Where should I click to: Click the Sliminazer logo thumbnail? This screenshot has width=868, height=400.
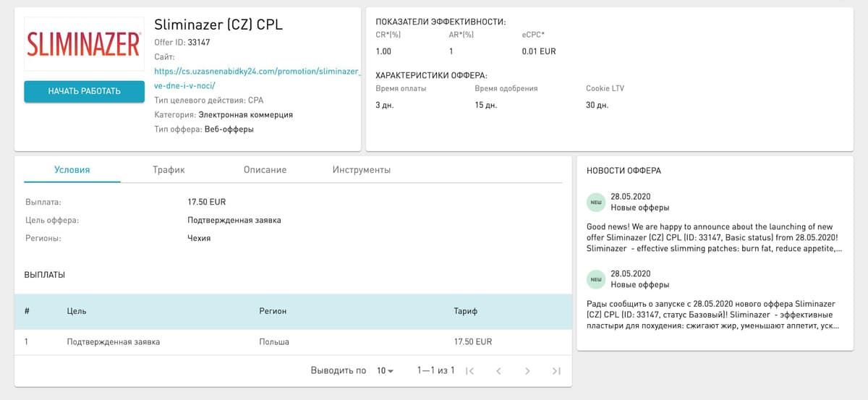point(84,45)
